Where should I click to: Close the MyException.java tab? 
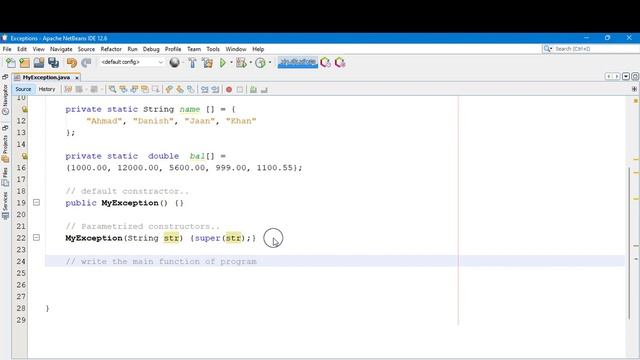[77, 78]
